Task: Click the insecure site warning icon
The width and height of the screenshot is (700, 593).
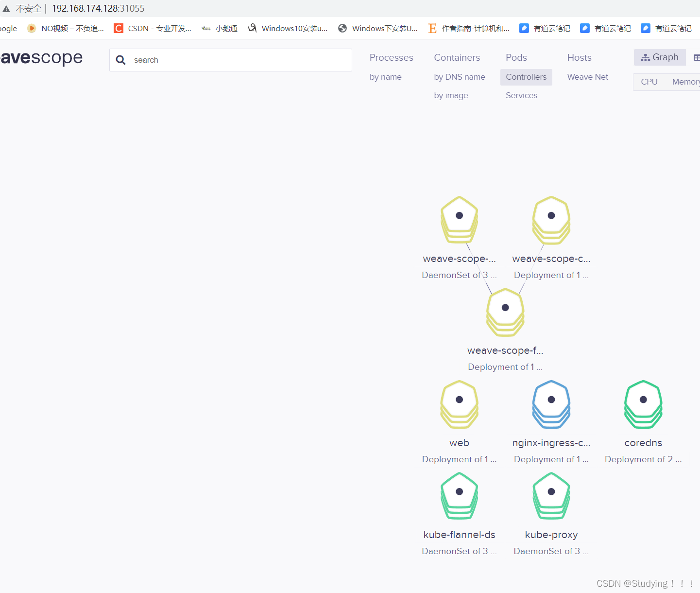Action: coord(6,9)
